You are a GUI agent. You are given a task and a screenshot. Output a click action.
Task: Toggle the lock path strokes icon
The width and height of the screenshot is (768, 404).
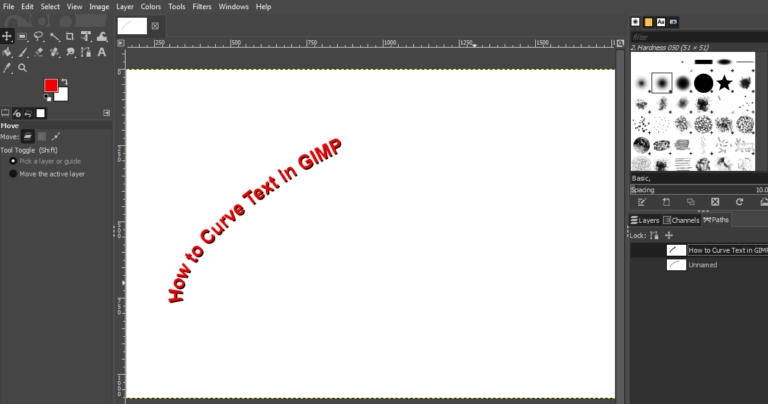(654, 235)
